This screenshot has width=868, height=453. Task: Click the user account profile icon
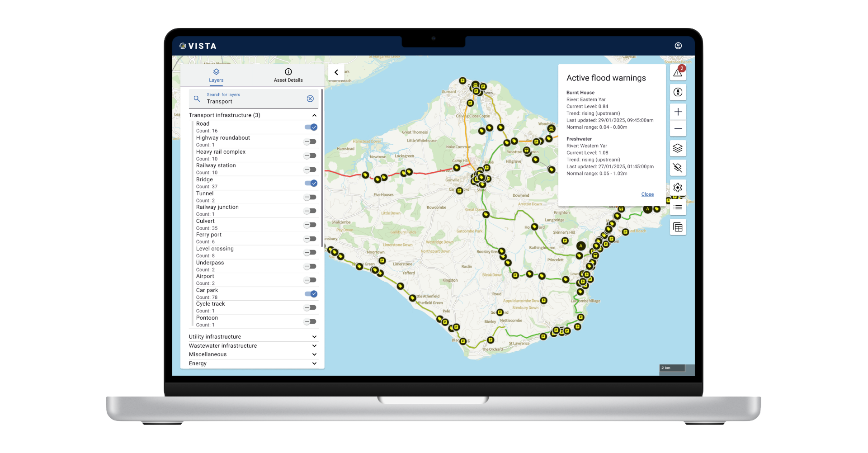678,46
